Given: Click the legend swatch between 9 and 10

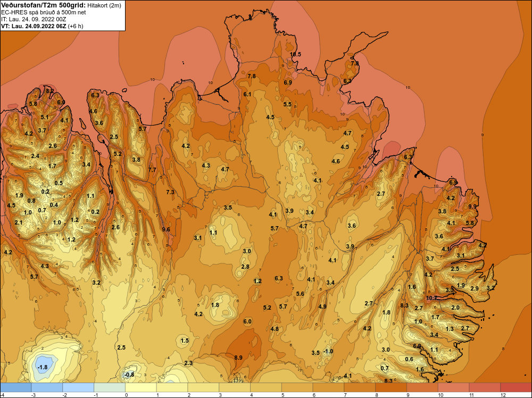Looking at the screenshot, I should point(422,387).
